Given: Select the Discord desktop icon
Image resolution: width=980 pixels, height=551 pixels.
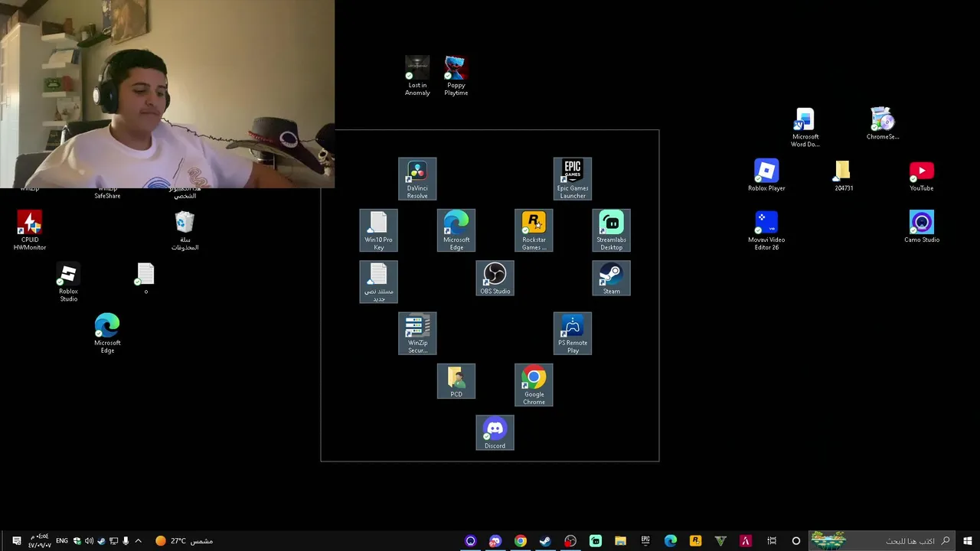Looking at the screenshot, I should (x=495, y=433).
